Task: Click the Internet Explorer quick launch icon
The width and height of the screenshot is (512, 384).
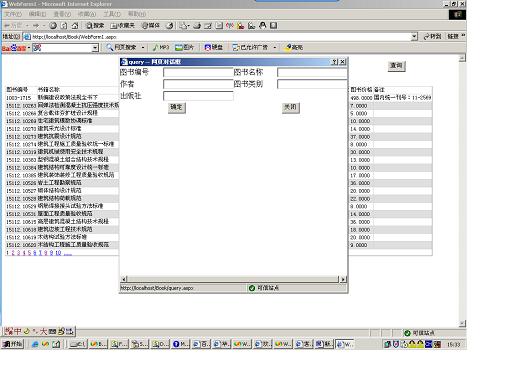Action: point(35,344)
